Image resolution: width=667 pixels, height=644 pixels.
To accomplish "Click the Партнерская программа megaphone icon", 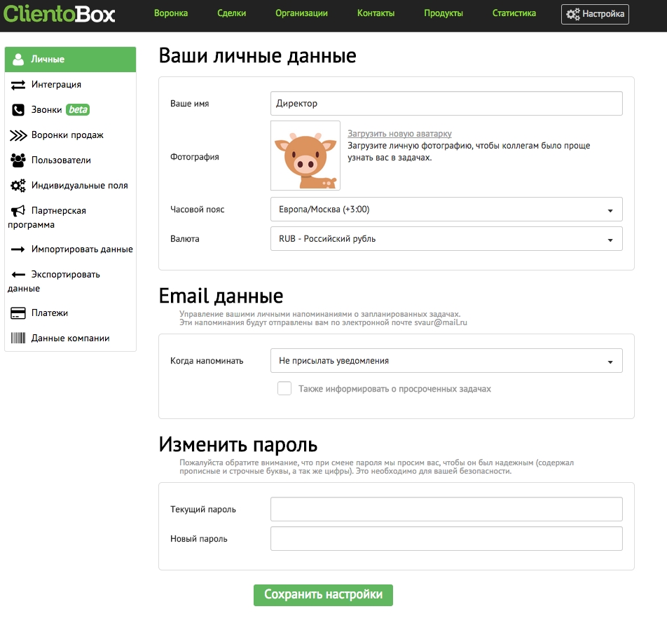I will (x=18, y=210).
